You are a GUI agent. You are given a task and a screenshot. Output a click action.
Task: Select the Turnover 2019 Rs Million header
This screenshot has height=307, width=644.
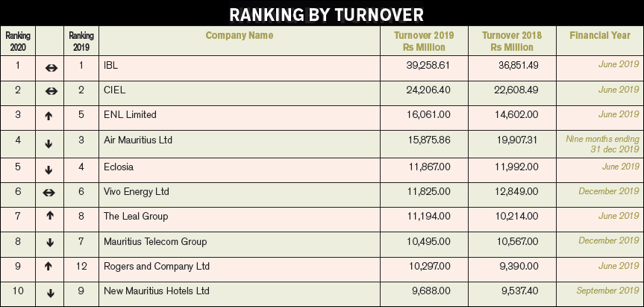[x=424, y=41]
